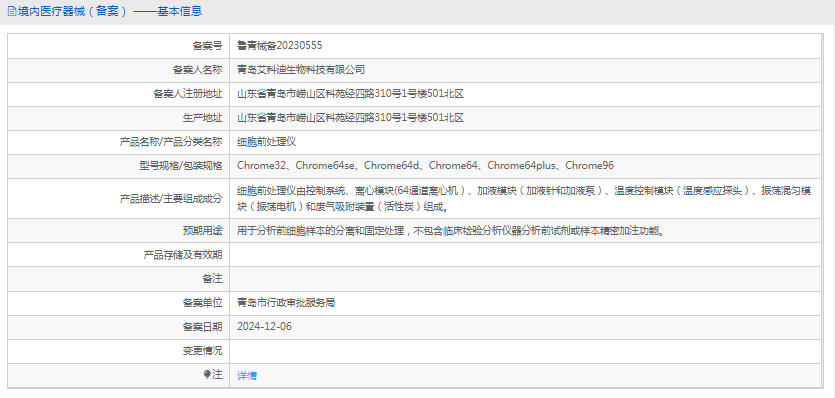Open the 详情 link
Screen dimensions: 835x398
247,376
